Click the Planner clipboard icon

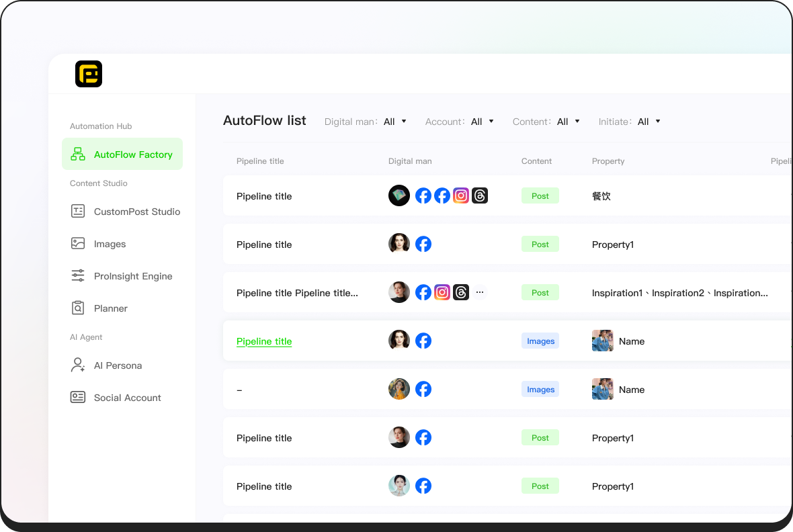(78, 308)
